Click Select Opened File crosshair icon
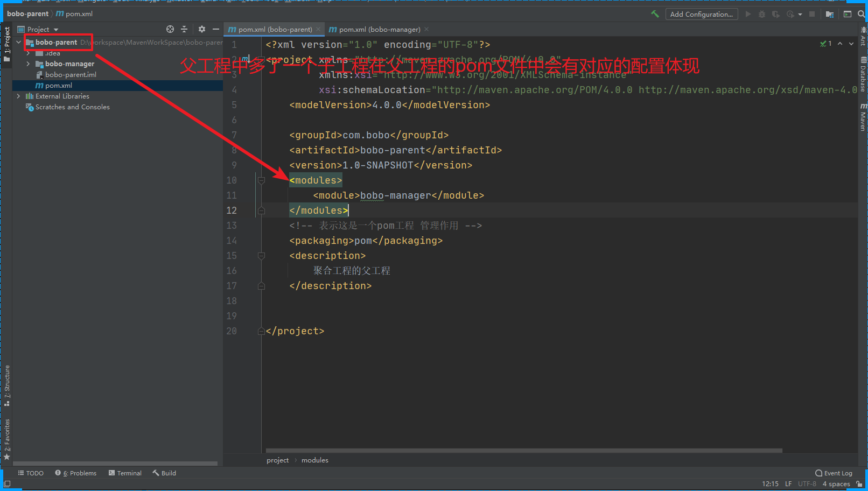The width and height of the screenshot is (868, 491). 170,29
